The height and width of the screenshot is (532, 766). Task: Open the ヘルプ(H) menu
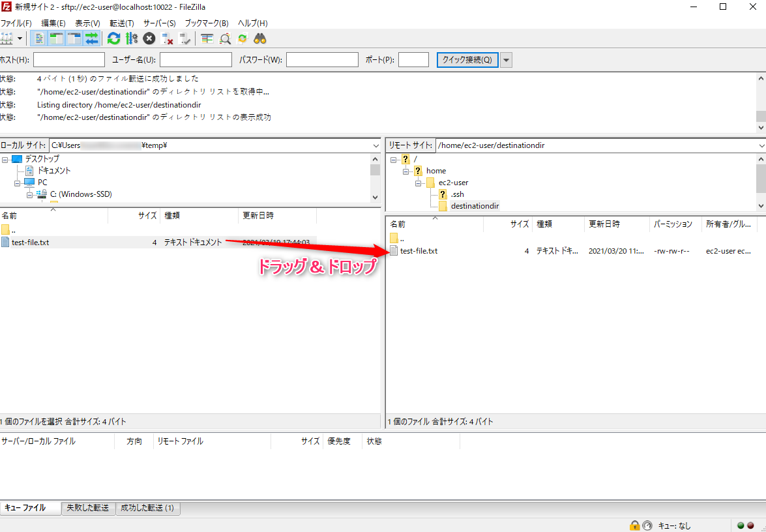click(252, 23)
